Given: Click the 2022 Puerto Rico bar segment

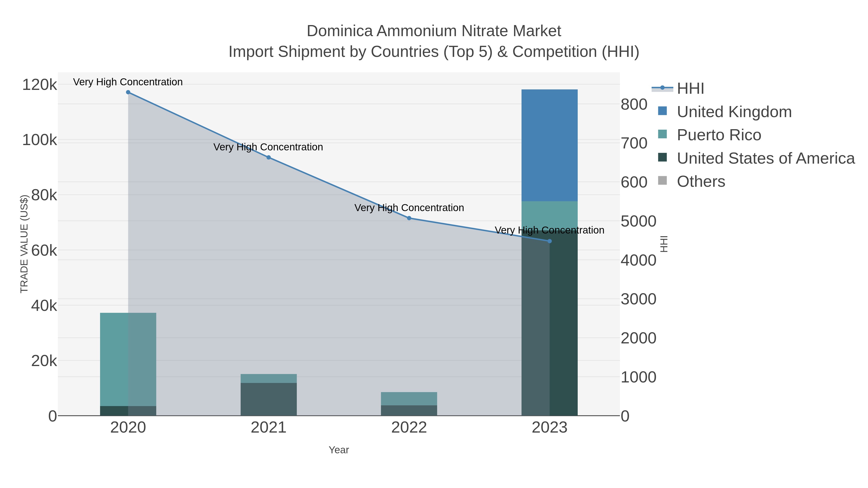Looking at the screenshot, I should coord(409,399).
